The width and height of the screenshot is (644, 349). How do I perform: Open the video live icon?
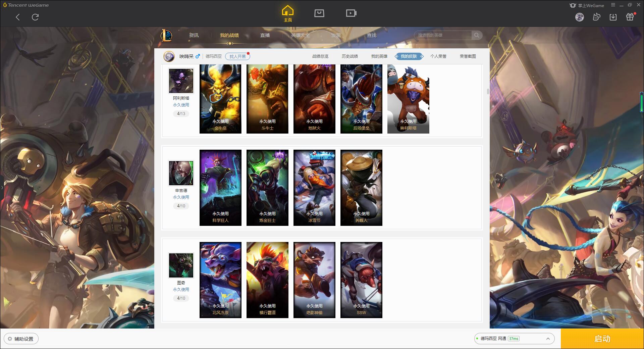(x=351, y=13)
